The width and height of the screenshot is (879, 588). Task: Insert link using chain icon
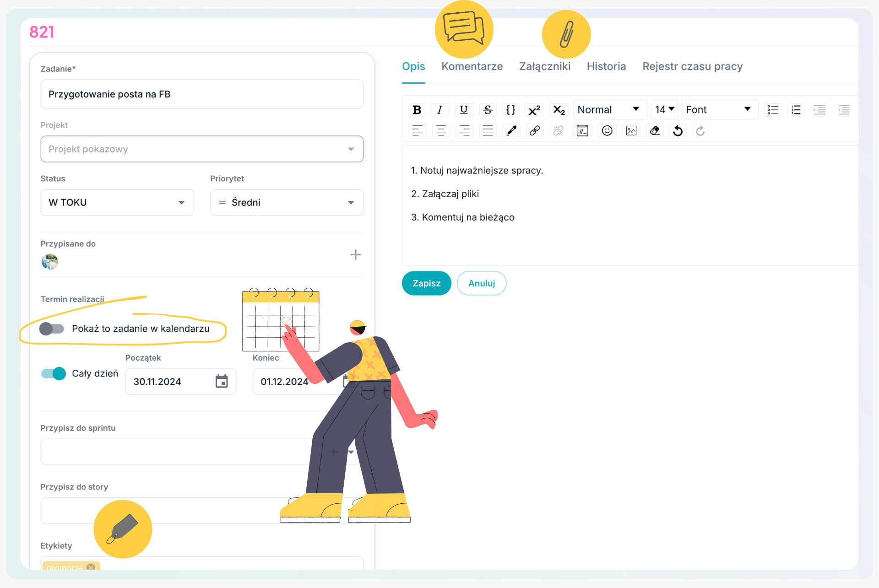pyautogui.click(x=534, y=131)
